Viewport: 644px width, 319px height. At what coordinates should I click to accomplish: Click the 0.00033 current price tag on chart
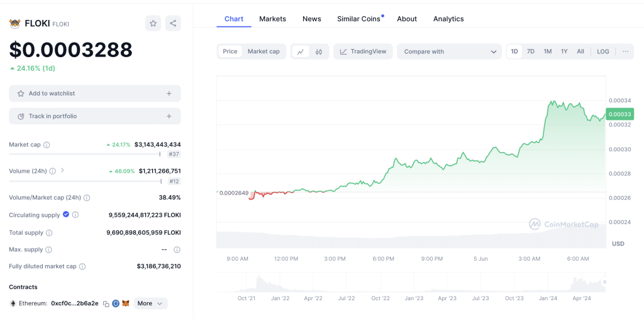coord(619,115)
